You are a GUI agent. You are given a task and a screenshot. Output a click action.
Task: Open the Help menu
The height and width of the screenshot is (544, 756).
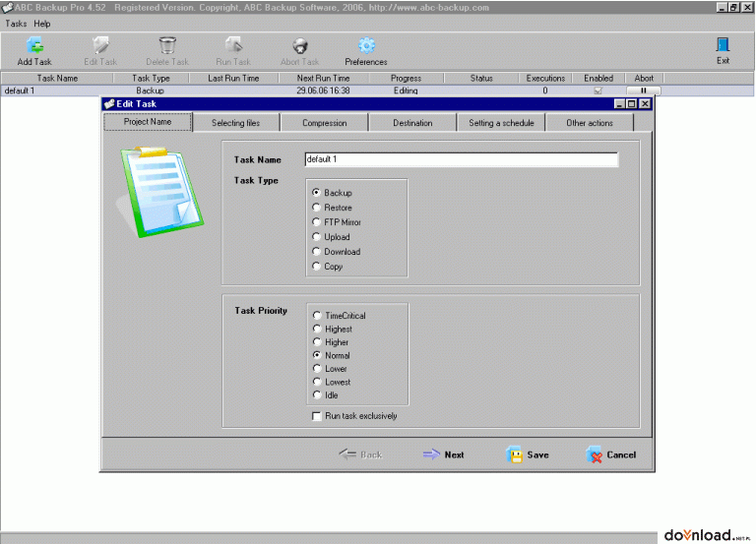[x=42, y=24]
